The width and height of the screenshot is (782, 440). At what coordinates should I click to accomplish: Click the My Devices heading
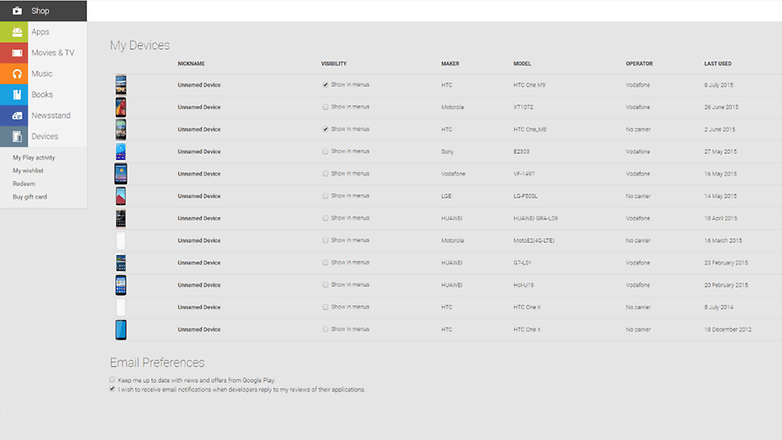140,45
